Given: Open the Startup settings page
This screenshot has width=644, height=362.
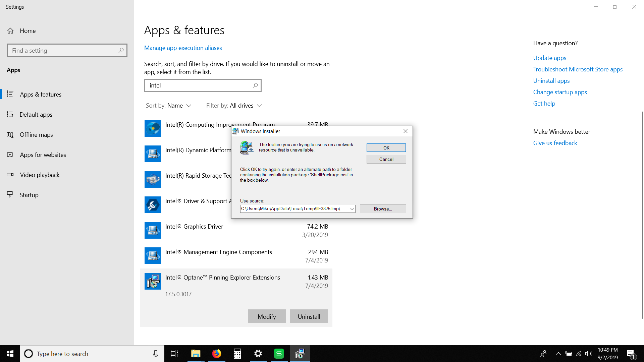Looking at the screenshot, I should pos(29,195).
